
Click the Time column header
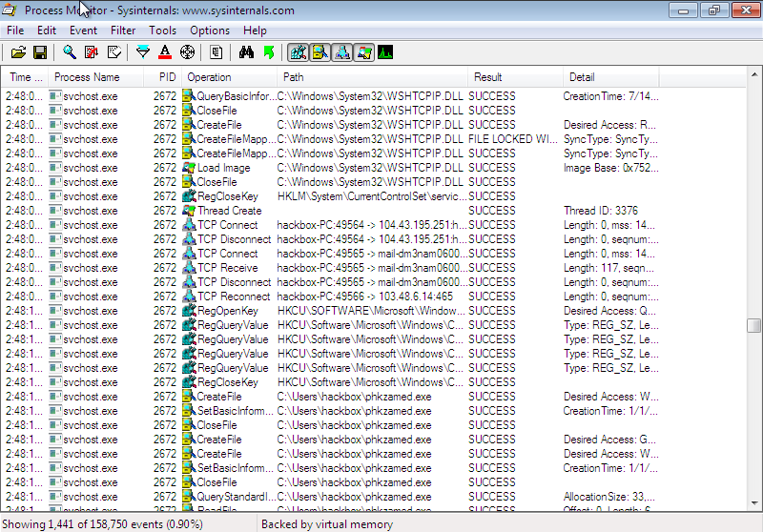pyautogui.click(x=26, y=77)
